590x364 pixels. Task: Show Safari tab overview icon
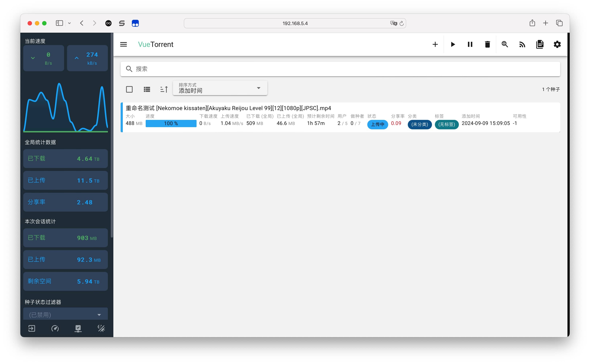[559, 23]
